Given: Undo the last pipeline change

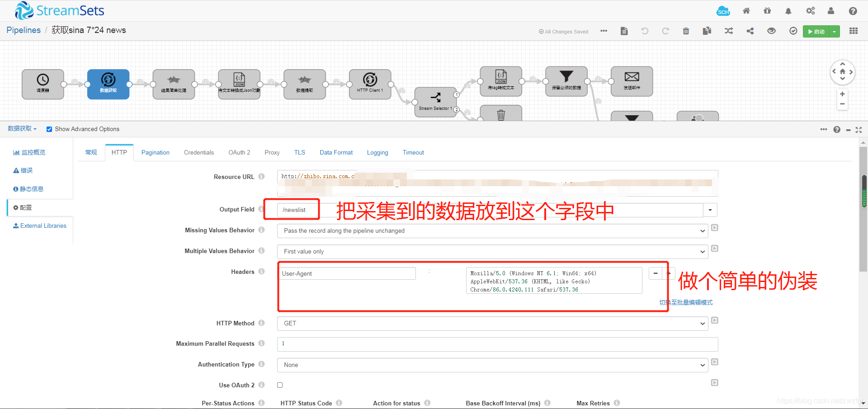Looking at the screenshot, I should 645,31.
